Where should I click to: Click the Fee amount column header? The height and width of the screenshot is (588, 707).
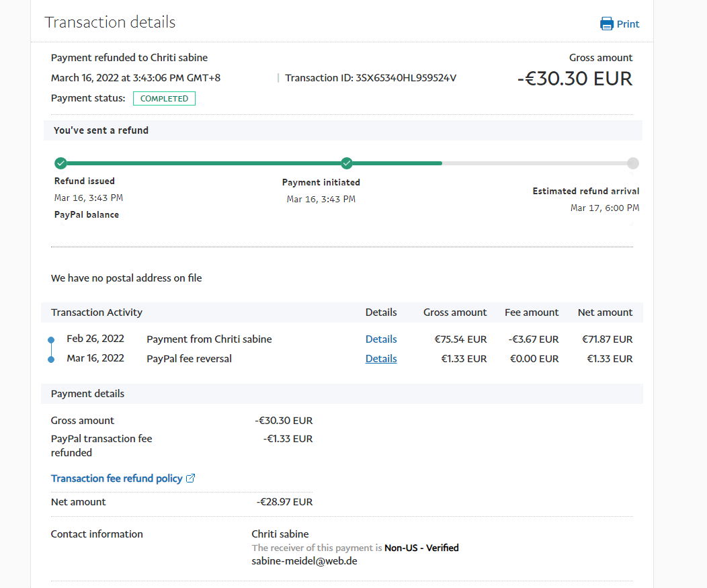point(532,312)
